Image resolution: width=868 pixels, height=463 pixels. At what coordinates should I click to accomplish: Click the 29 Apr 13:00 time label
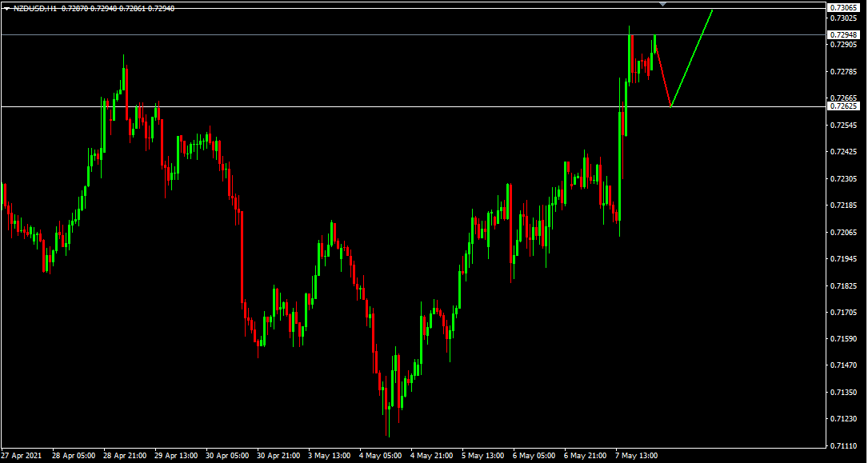(x=177, y=456)
